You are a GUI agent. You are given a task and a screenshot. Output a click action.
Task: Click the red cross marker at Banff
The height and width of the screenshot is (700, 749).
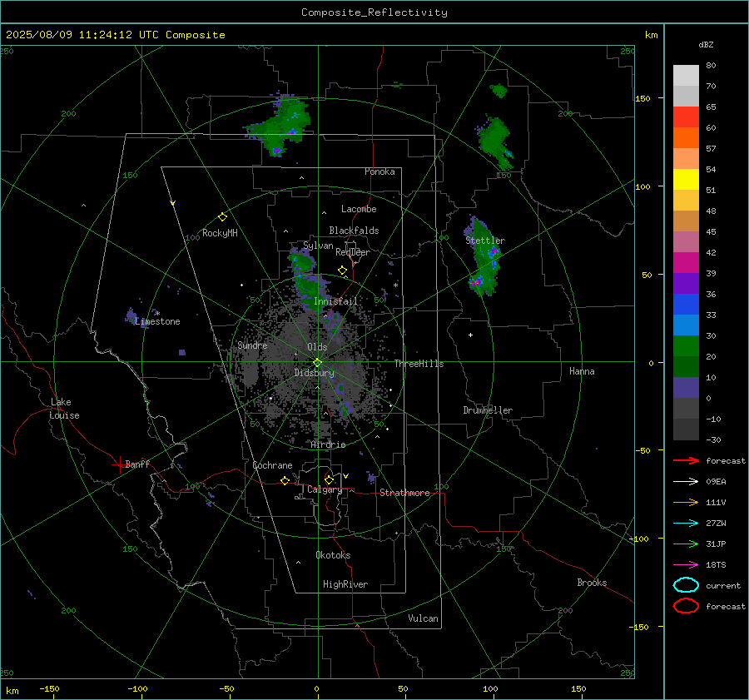(x=119, y=464)
